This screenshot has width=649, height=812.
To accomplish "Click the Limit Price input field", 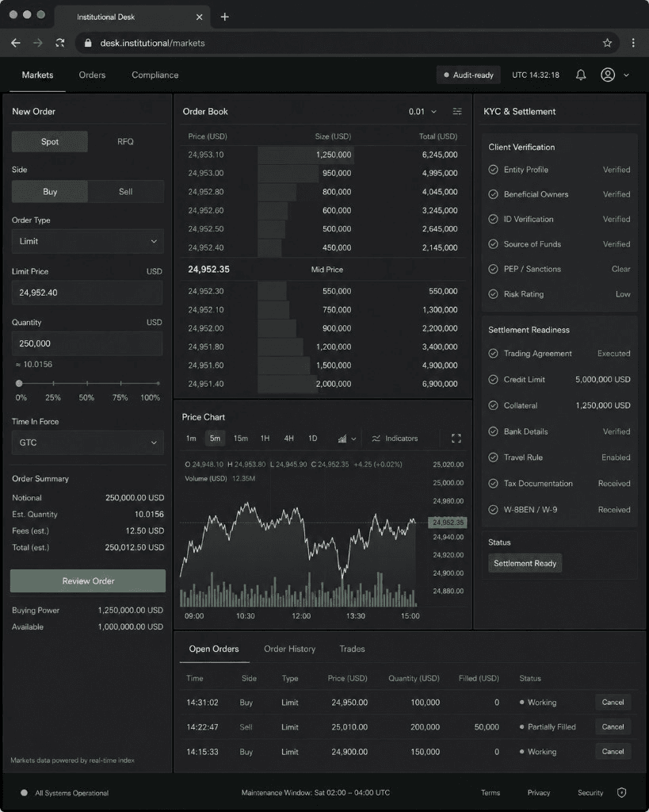I will [x=87, y=293].
